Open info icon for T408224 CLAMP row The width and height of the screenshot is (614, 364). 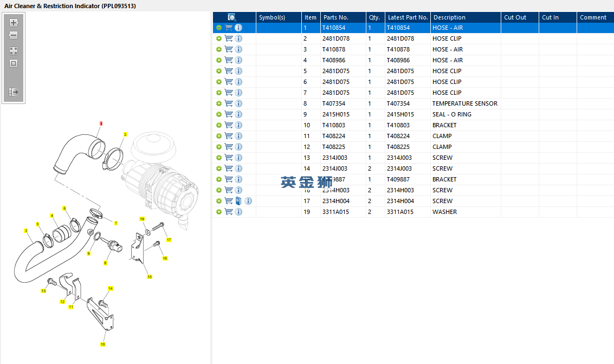click(238, 136)
